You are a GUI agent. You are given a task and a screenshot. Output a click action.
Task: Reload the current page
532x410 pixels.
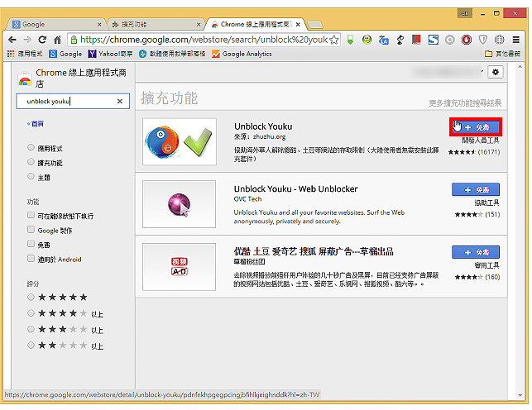point(42,40)
